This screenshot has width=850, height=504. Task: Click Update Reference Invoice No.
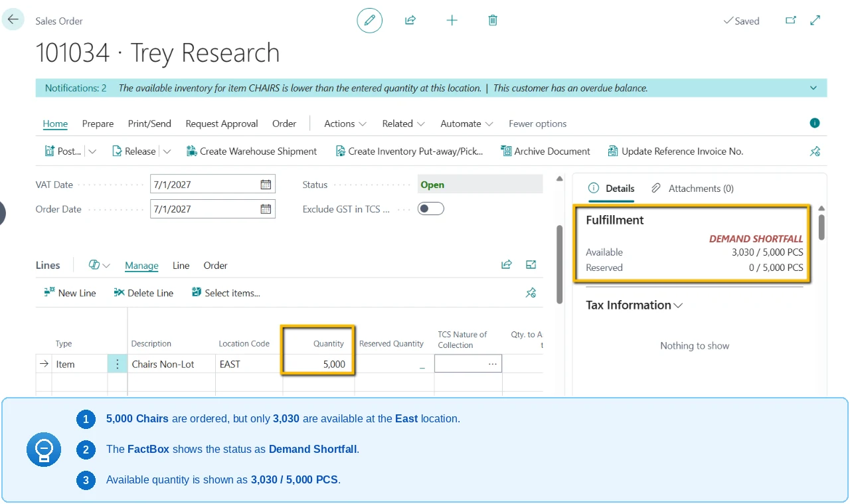click(x=675, y=151)
